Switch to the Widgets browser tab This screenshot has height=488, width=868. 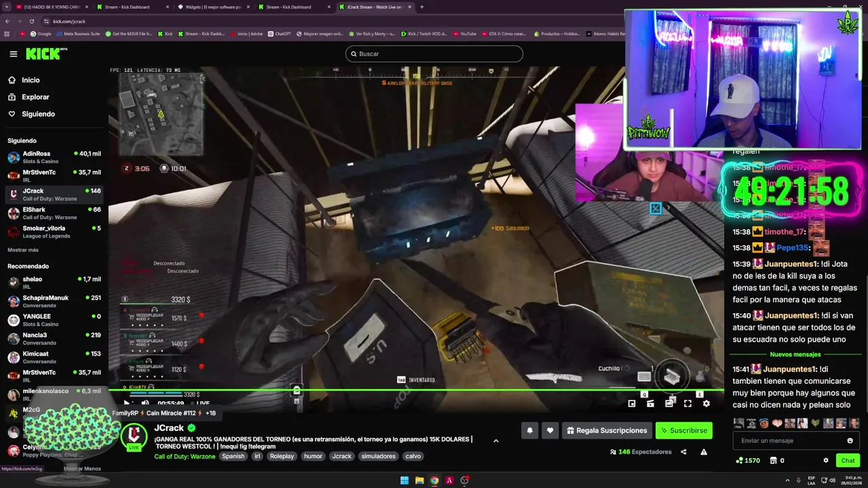pos(214,7)
